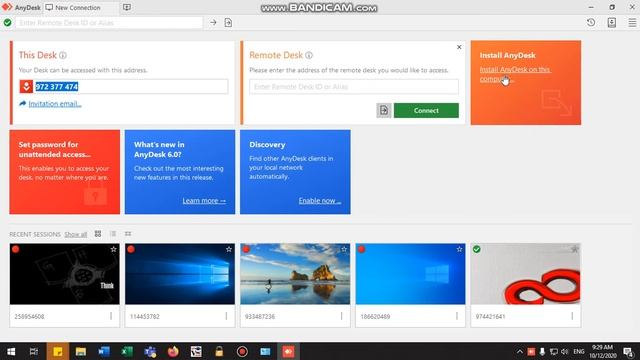
Task: Click Learn more link in What's new tile
Action: click(x=204, y=200)
